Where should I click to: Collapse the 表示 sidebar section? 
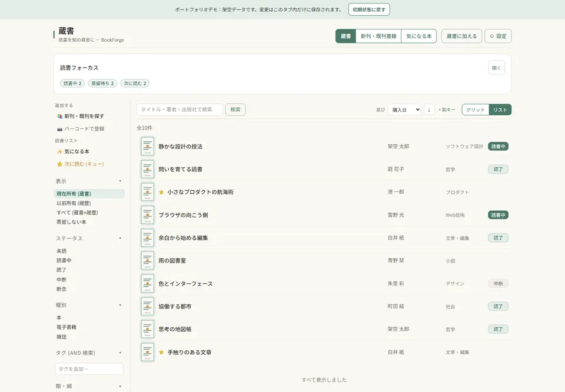point(89,181)
